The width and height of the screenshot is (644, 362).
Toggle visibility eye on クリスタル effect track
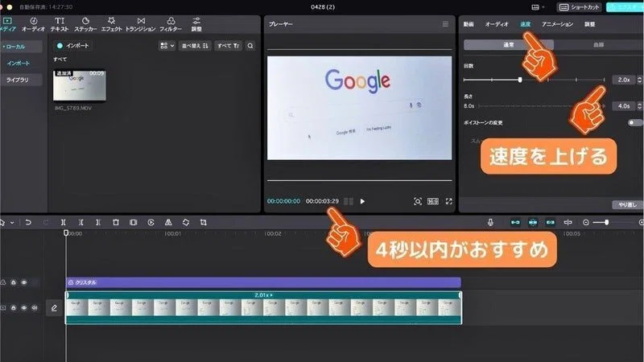[24, 282]
